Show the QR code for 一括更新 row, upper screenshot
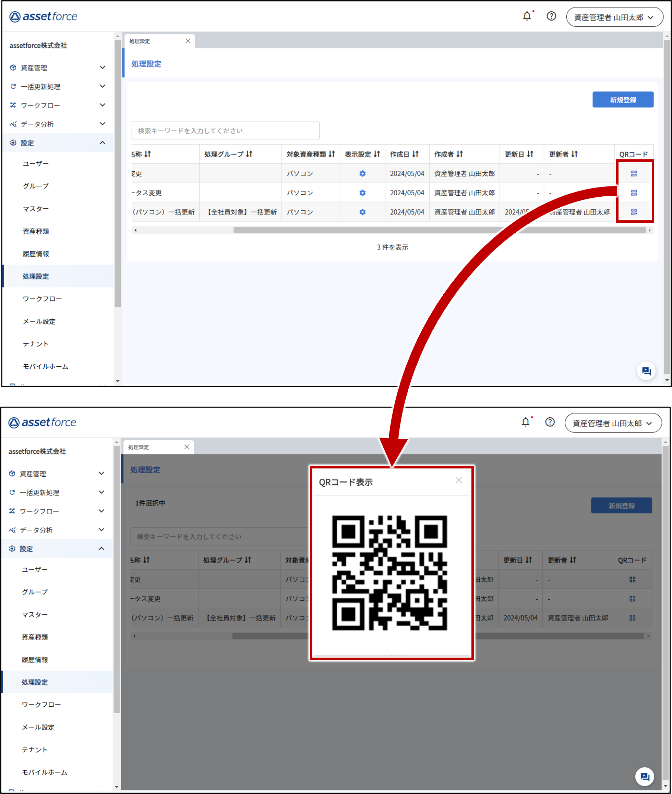Viewport: 672px width, 794px height. (x=634, y=212)
